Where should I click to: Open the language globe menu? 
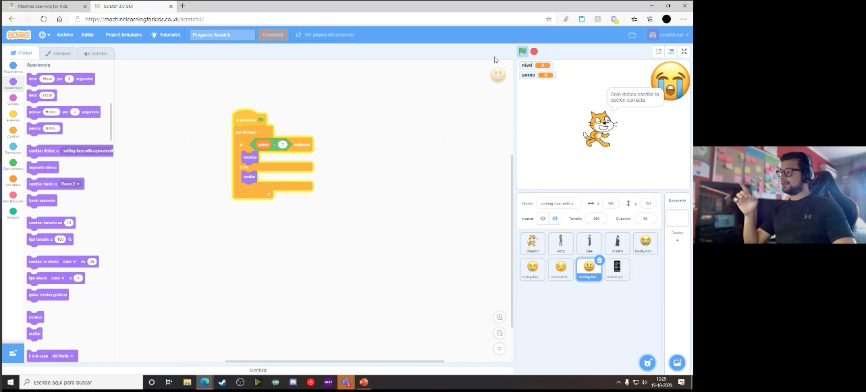[x=44, y=35]
